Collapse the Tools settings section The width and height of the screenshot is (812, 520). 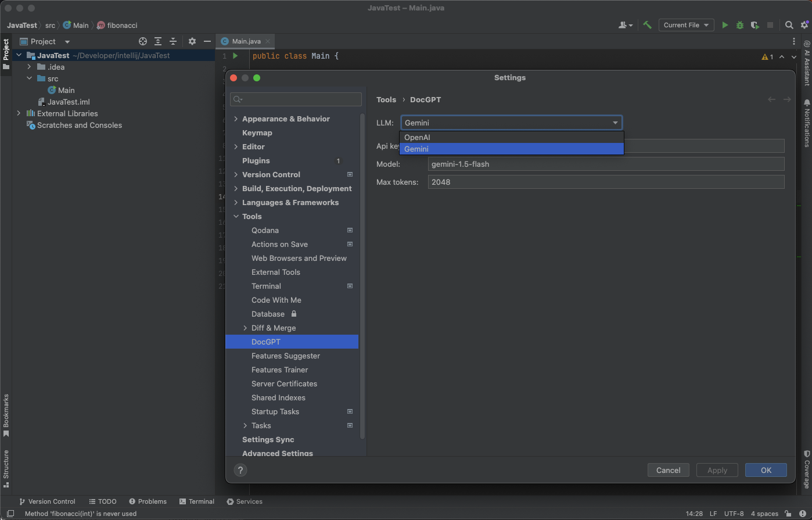click(x=236, y=216)
